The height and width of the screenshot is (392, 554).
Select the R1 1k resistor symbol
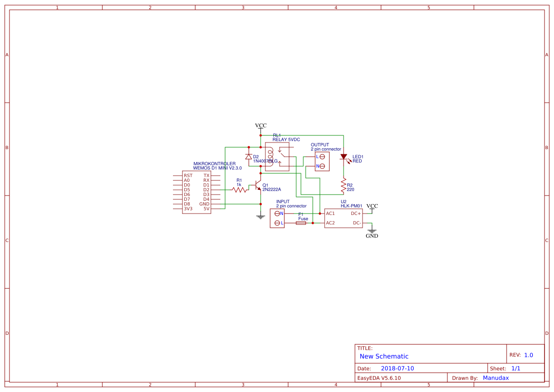[x=240, y=189]
